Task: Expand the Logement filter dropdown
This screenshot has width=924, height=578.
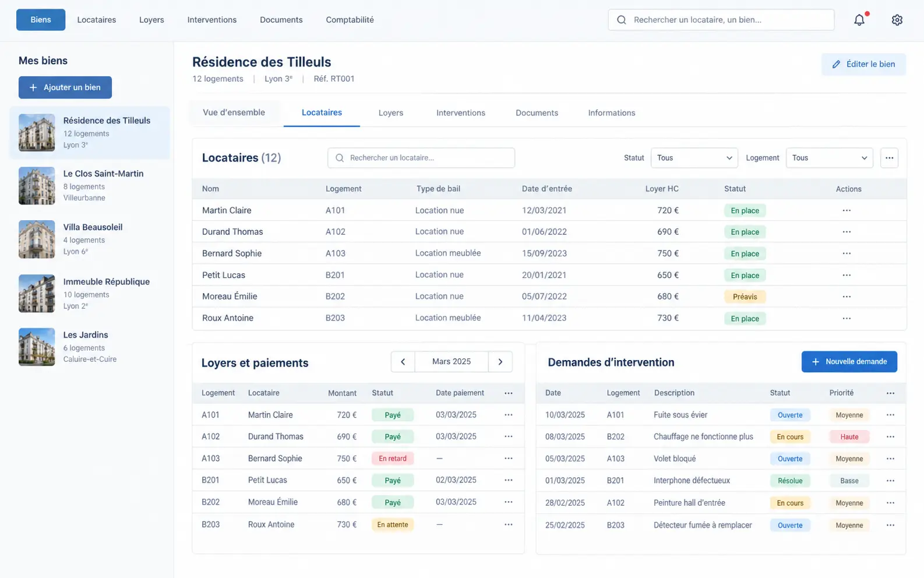Action: (x=829, y=158)
